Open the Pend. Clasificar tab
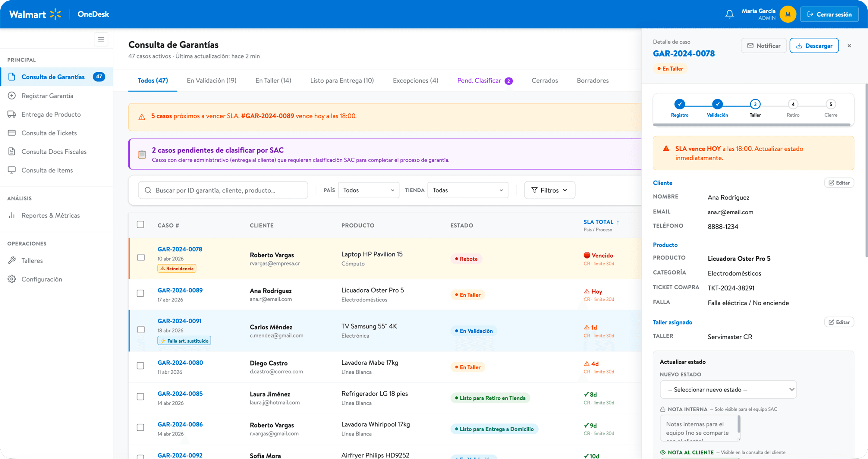 pyautogui.click(x=485, y=80)
